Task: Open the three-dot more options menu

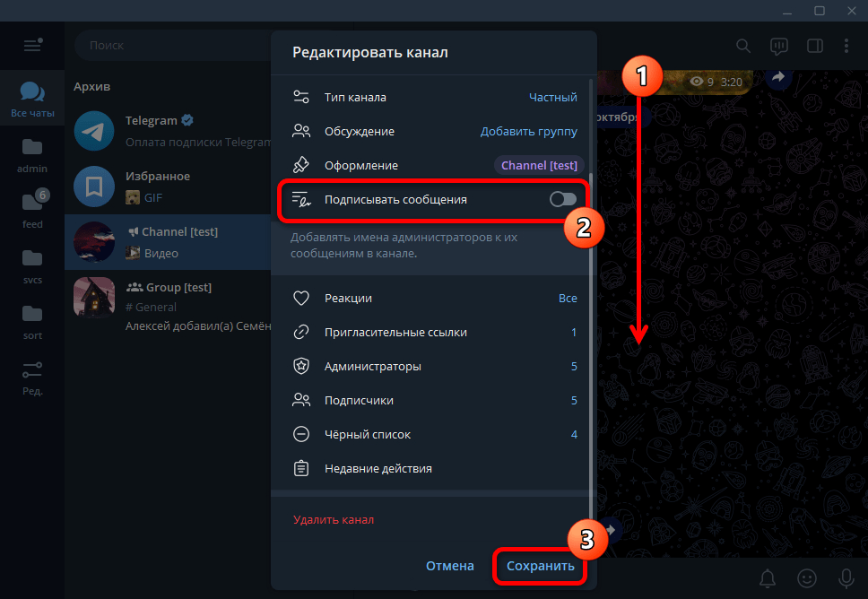Action: [x=846, y=46]
